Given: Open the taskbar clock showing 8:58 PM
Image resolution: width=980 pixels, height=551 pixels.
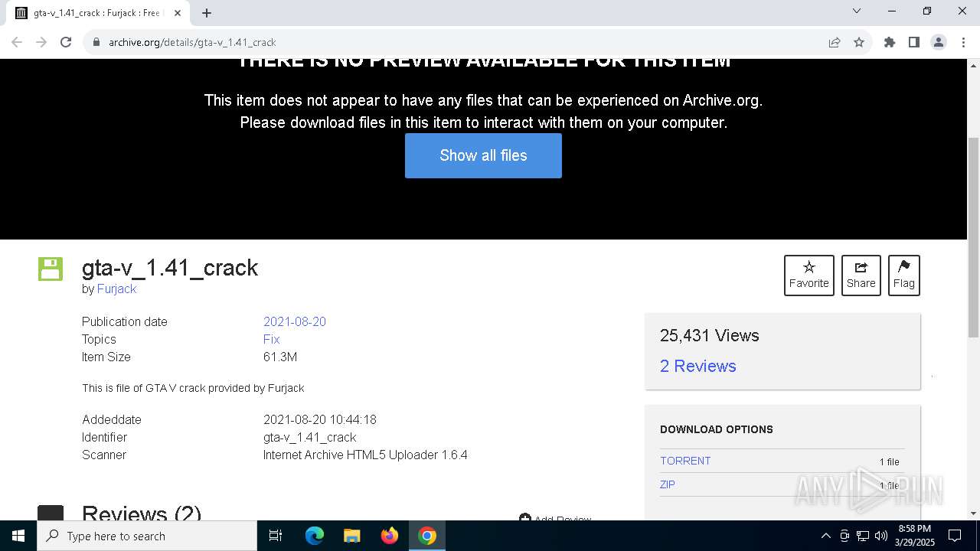Looking at the screenshot, I should click(x=915, y=536).
